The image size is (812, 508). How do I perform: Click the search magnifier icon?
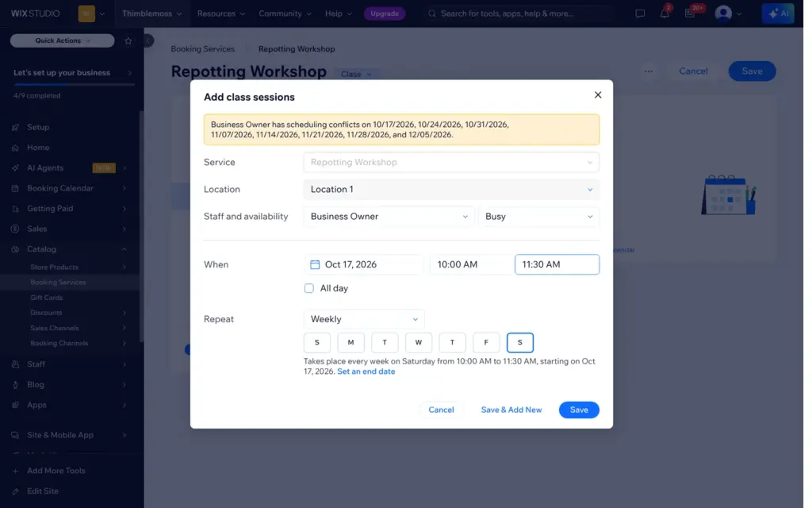pyautogui.click(x=432, y=13)
